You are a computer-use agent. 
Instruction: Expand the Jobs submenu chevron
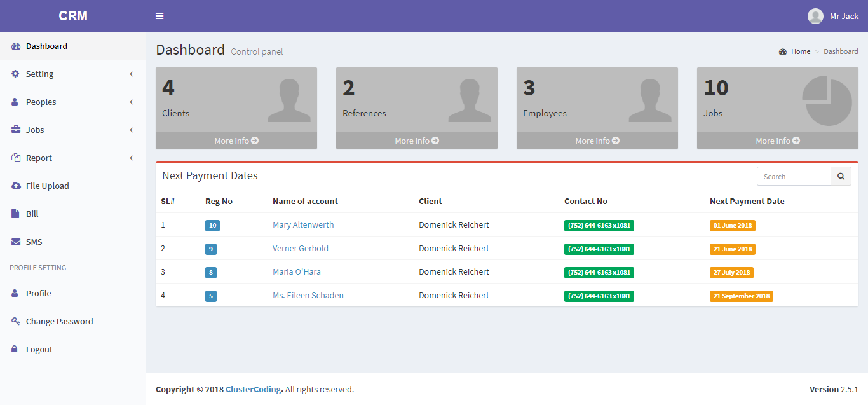[x=132, y=130]
